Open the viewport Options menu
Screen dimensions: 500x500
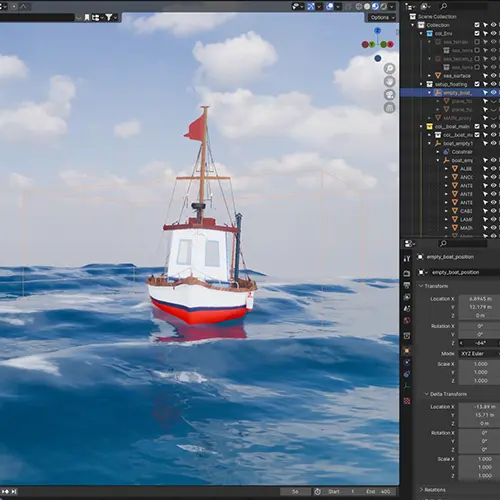382,17
